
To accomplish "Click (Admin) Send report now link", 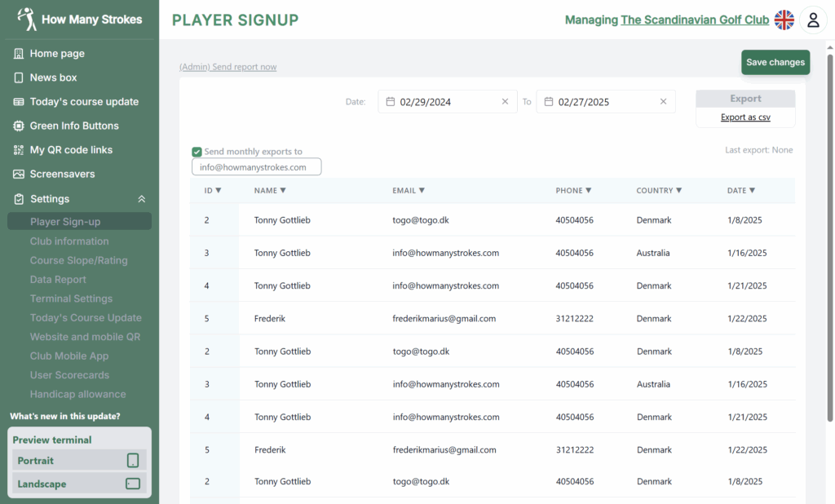I will [x=228, y=67].
